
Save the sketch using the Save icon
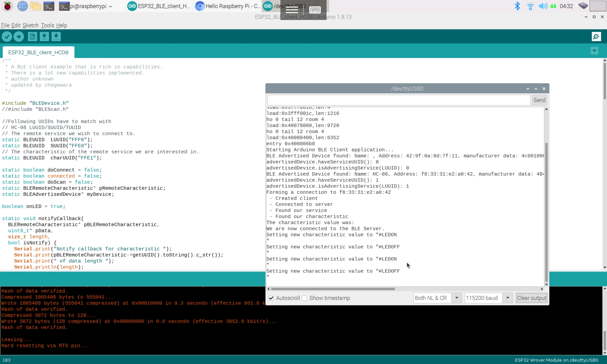click(x=56, y=36)
